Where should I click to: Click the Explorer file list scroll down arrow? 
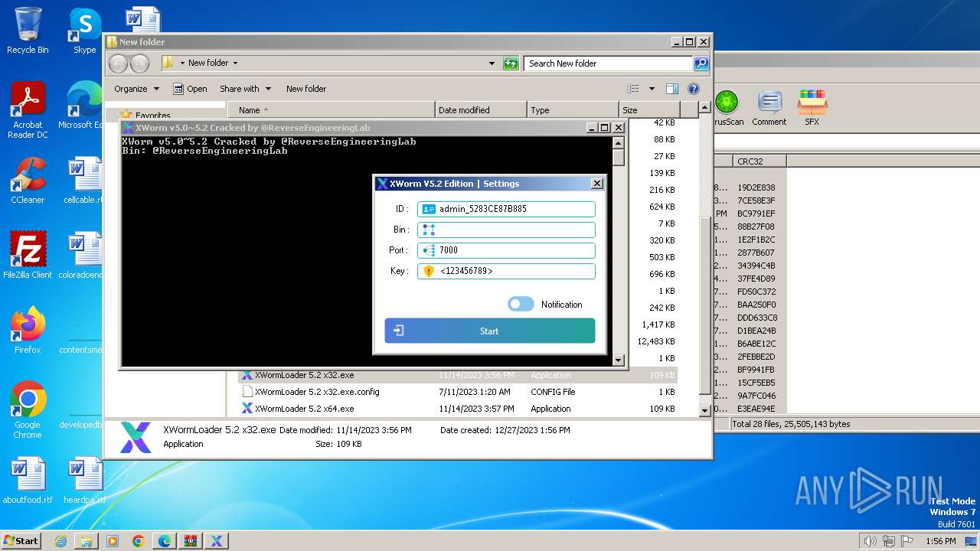point(705,410)
